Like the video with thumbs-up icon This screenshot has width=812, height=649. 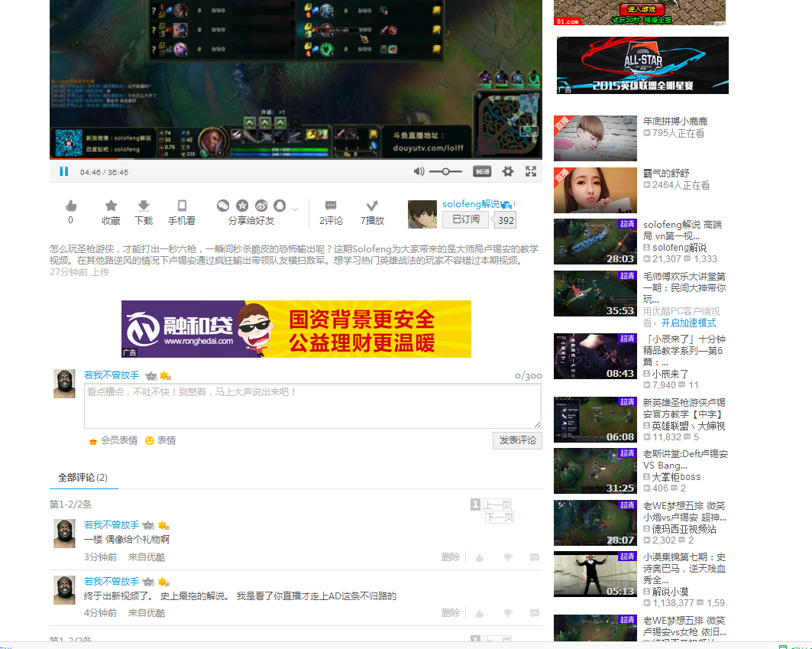(x=71, y=206)
